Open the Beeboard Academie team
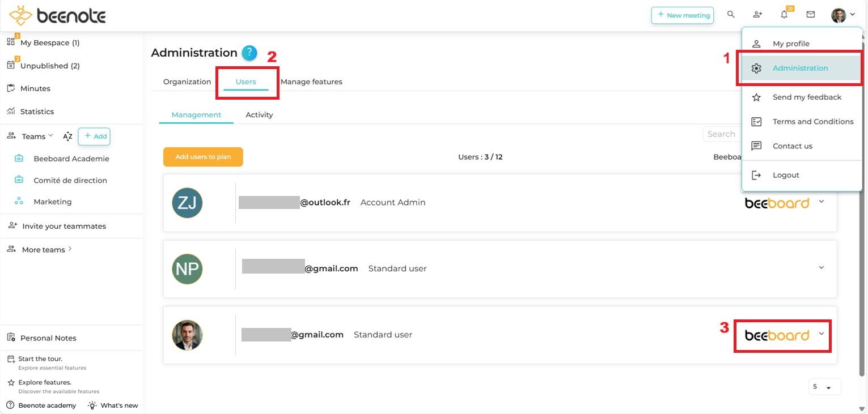This screenshot has height=414, width=868. (x=71, y=159)
